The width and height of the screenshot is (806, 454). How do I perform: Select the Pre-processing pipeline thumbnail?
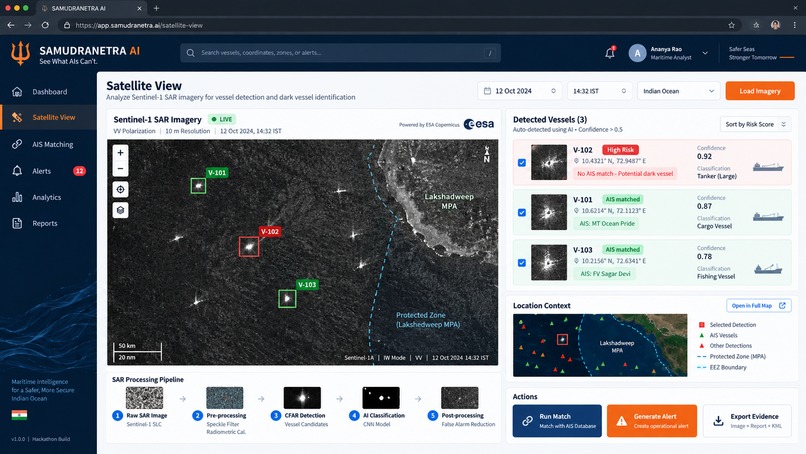coord(225,398)
